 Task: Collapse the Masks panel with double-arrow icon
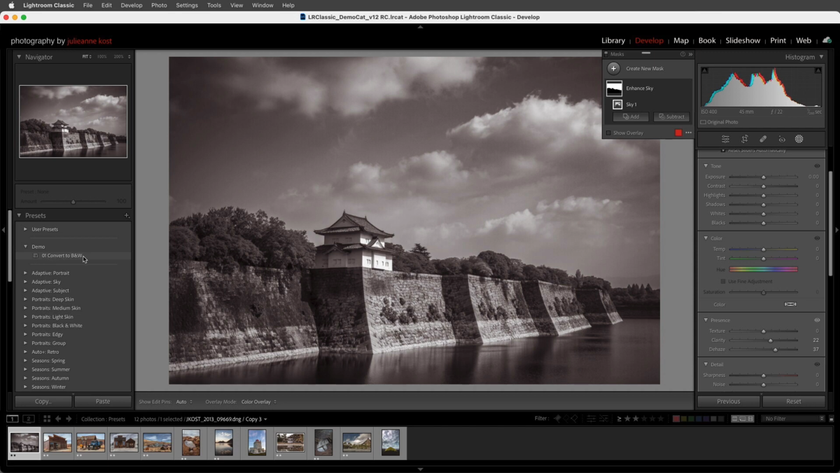tap(690, 54)
